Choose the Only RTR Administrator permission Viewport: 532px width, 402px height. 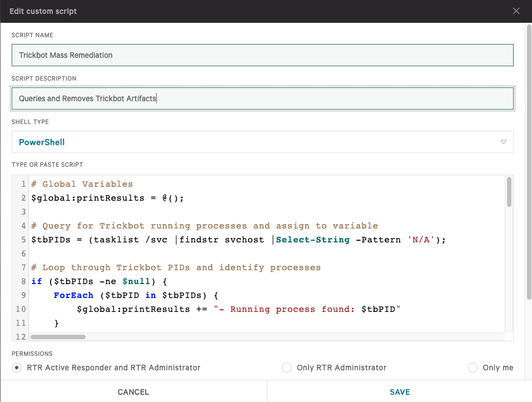[287, 368]
